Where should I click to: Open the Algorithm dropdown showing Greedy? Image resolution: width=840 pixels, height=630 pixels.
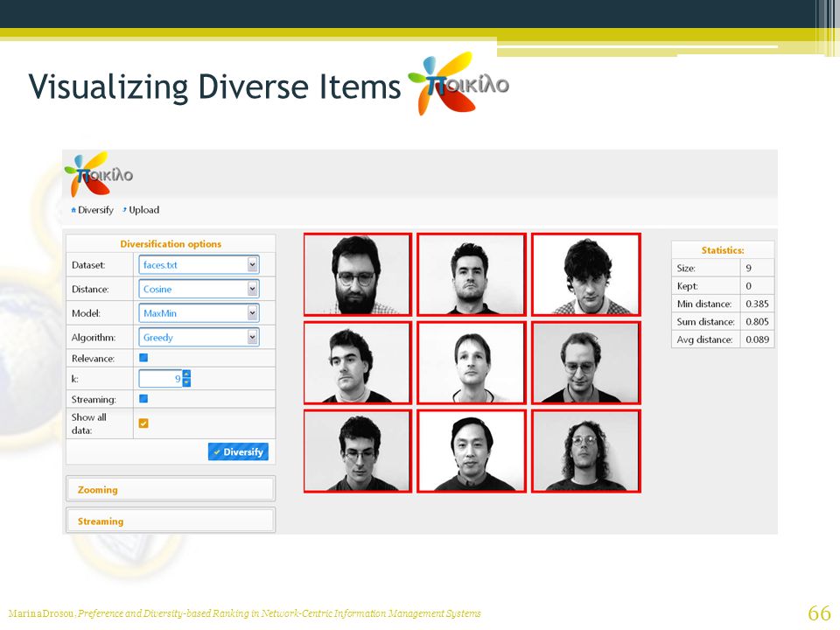click(199, 337)
